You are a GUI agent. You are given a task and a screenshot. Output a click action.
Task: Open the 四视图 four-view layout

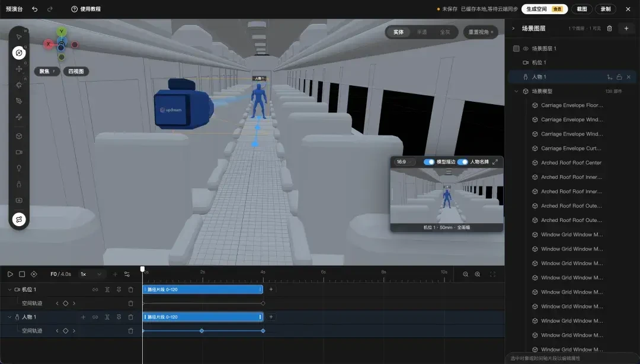pos(76,72)
